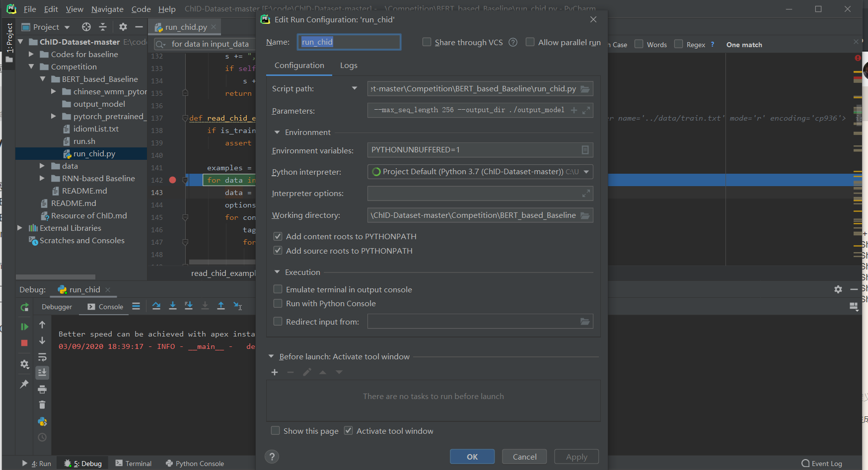Clear console with trash icon
868x470 pixels.
coord(42,405)
